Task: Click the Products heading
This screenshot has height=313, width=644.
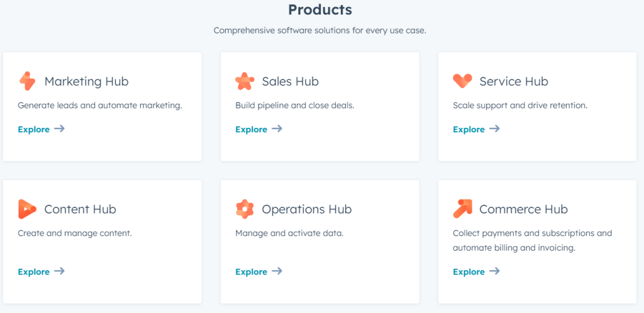Action: [x=320, y=9]
